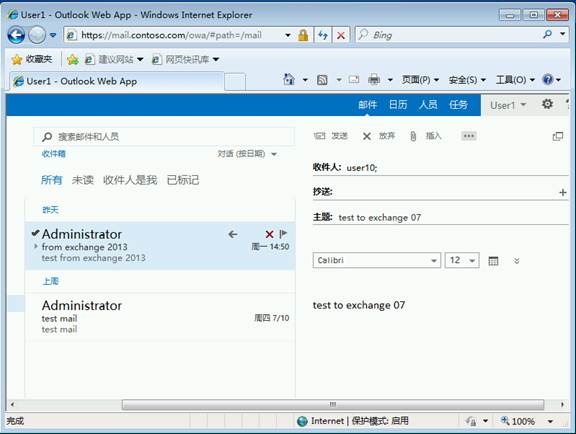This screenshot has height=434, width=576.
Task: Click the insert table icon
Action: click(493, 261)
